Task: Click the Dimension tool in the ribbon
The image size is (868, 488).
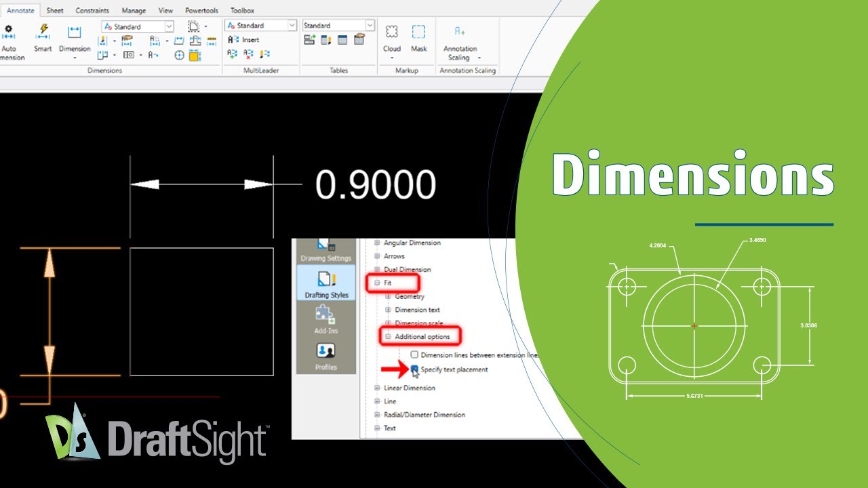Action: pyautogui.click(x=75, y=38)
